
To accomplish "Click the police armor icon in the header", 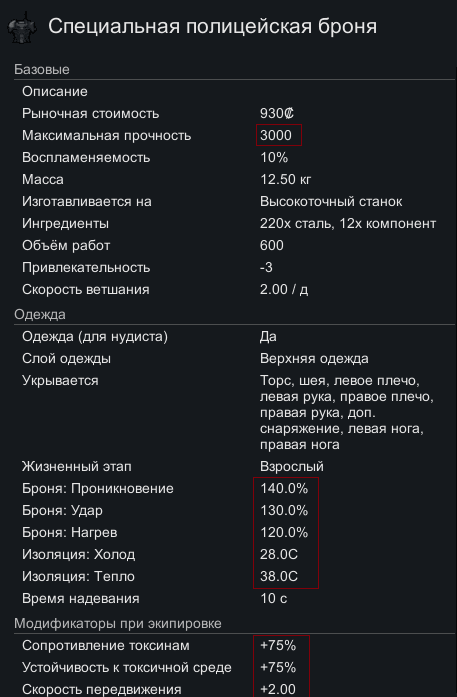I will (20, 29).
